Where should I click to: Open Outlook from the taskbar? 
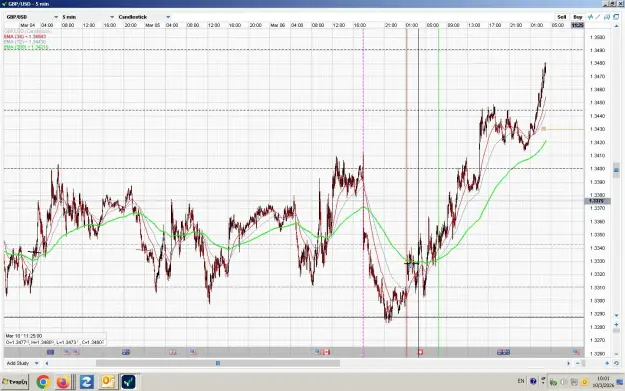click(108, 382)
